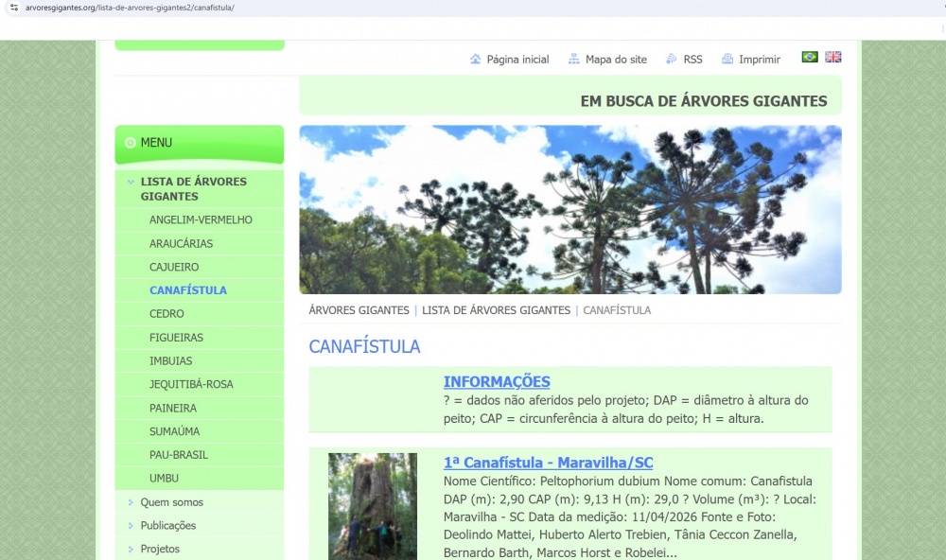The width and height of the screenshot is (946, 560).
Task: Click the site info icon in address bar
Action: 13,8
